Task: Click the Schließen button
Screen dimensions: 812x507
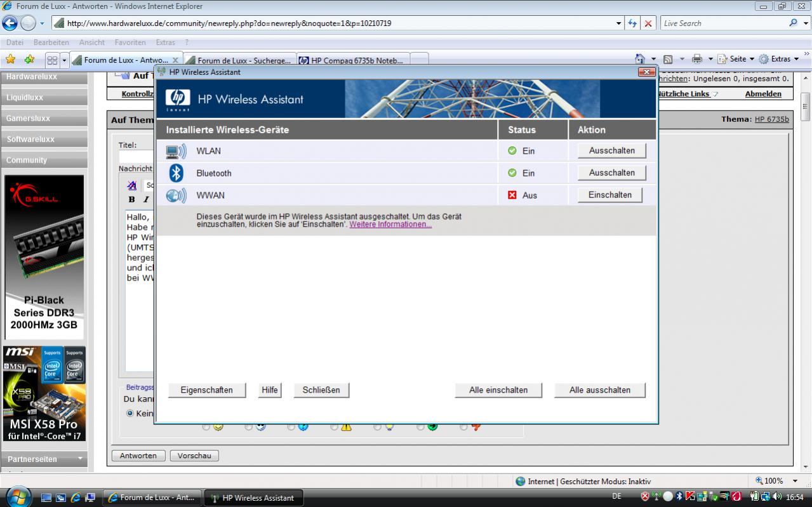Action: 321,390
